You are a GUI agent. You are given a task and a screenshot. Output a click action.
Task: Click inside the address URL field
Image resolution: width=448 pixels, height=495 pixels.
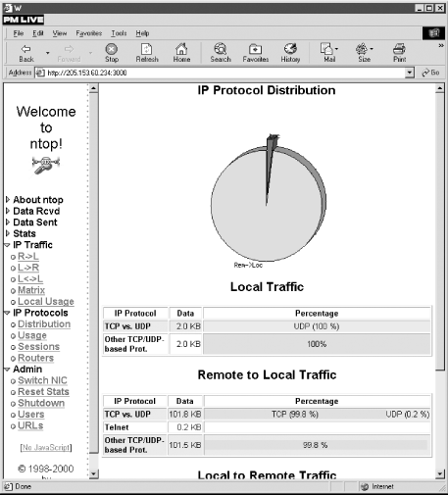(x=225, y=73)
